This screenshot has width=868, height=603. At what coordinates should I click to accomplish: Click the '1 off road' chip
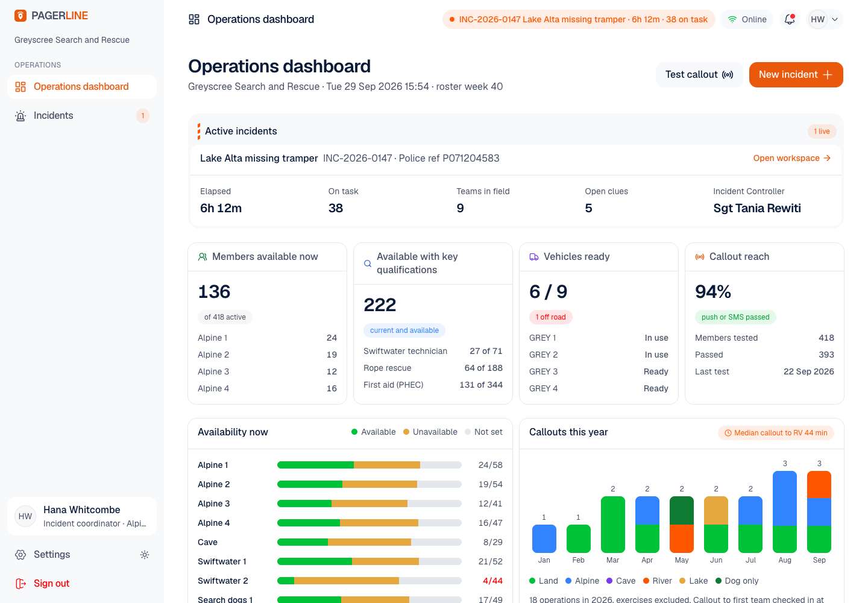(551, 317)
